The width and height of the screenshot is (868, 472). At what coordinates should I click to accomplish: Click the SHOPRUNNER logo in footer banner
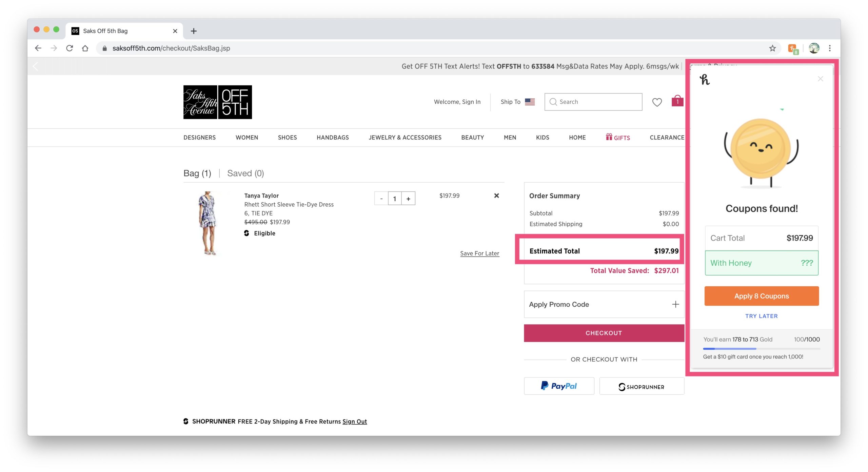(210, 422)
